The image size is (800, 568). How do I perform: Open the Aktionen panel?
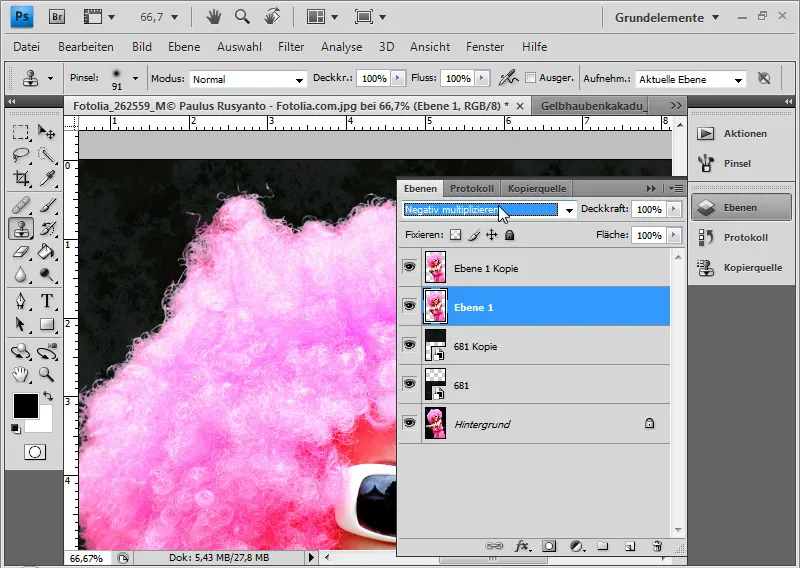click(739, 134)
